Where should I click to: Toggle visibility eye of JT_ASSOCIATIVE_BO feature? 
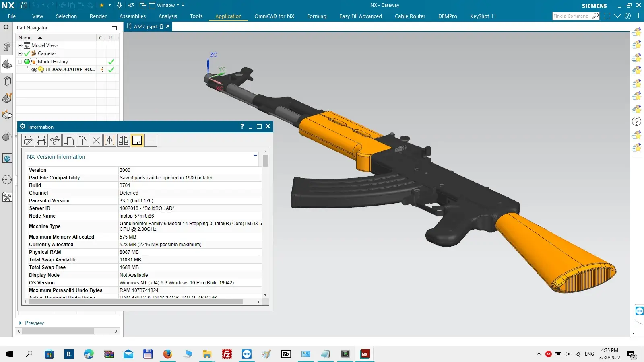[35, 70]
